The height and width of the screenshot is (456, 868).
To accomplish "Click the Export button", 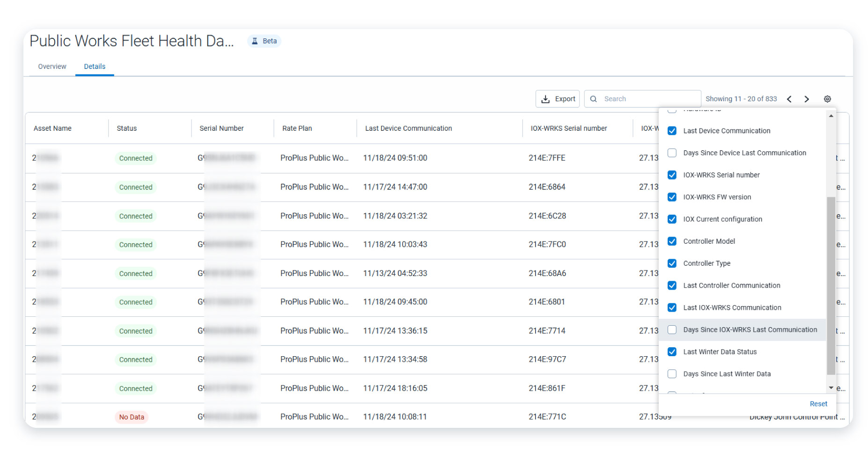I will pos(557,99).
